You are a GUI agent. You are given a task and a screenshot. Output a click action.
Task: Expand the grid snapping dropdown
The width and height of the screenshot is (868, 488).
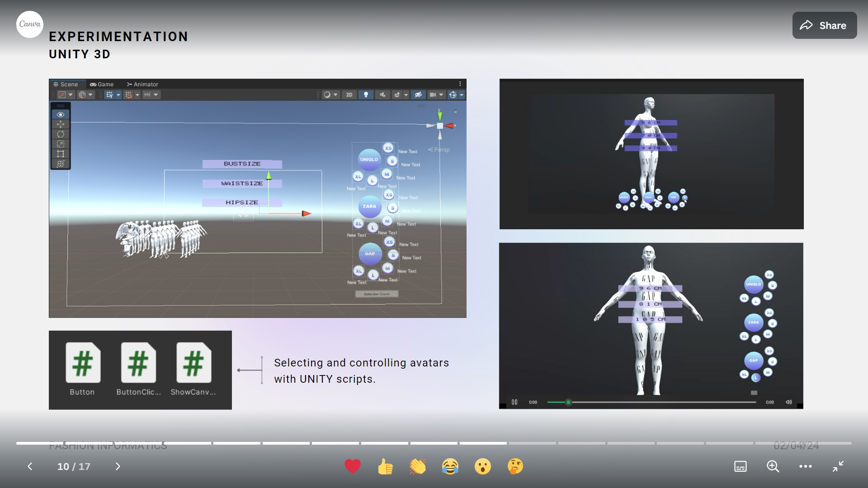tap(137, 95)
